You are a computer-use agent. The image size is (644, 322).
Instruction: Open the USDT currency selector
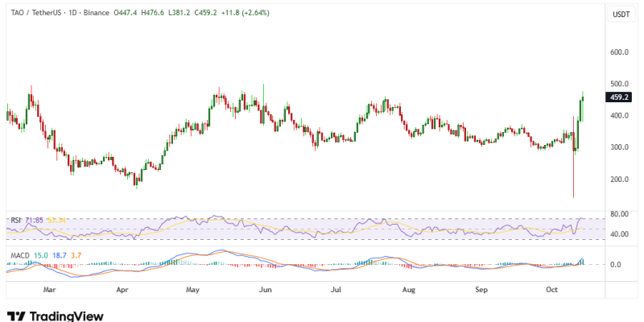[x=621, y=14]
